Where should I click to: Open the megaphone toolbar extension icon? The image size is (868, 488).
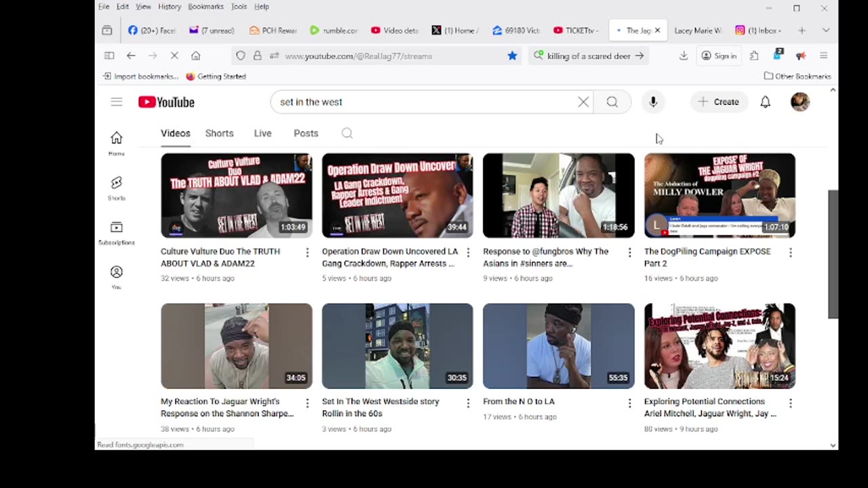pyautogui.click(x=801, y=56)
